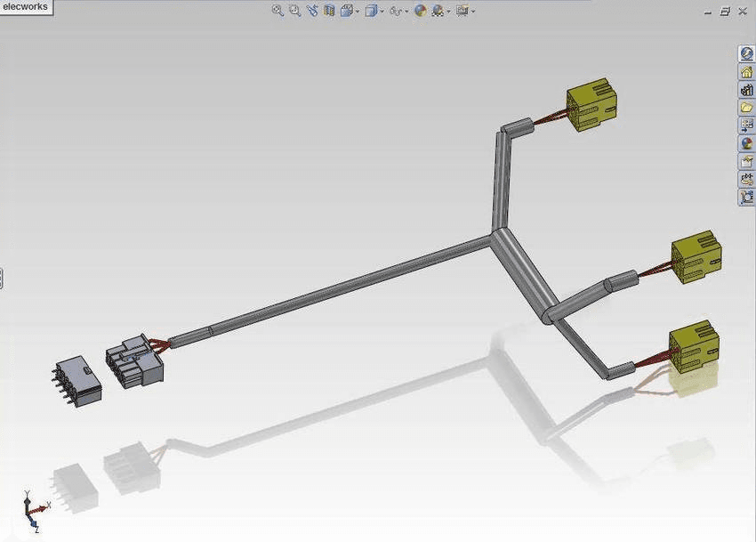The image size is (756, 542).
Task: Open the Display Style dropdown arrow
Action: point(382,12)
